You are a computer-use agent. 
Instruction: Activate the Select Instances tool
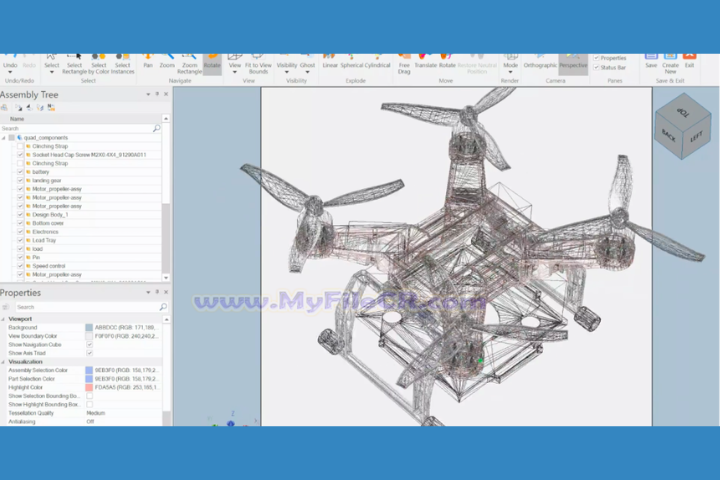pos(122,64)
